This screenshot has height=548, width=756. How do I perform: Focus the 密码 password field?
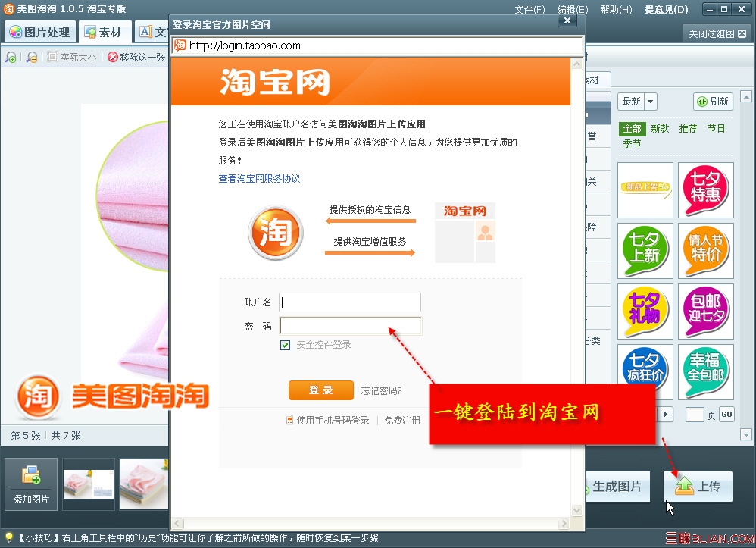[351, 326]
